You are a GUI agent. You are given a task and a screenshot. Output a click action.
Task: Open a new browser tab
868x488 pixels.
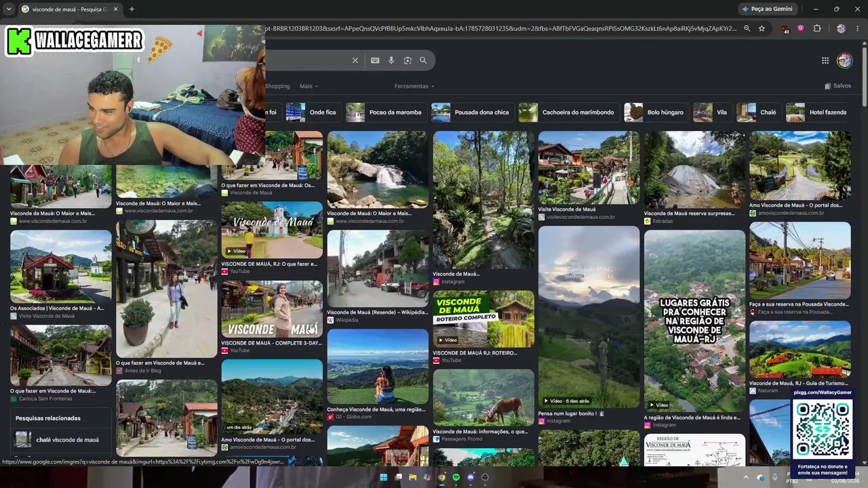(132, 9)
